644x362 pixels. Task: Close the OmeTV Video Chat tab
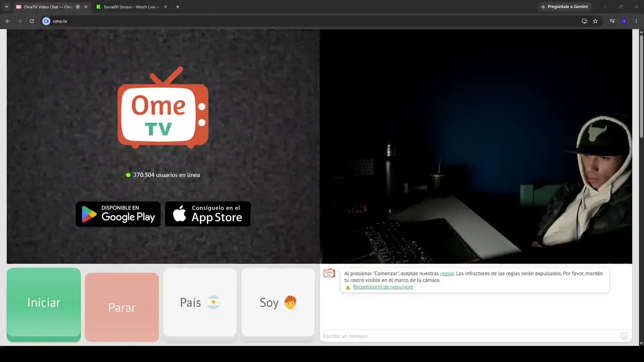(86, 7)
